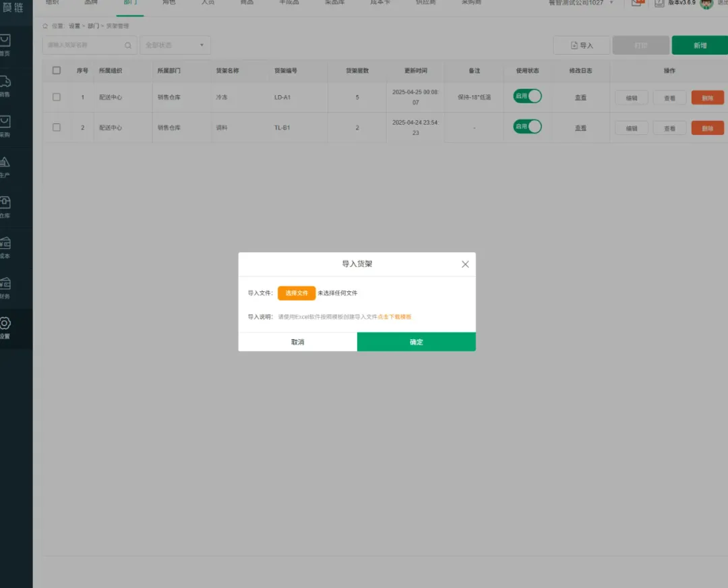Open the 生产 (Production) sidebar icon
728x588 pixels.
[x=5, y=164]
